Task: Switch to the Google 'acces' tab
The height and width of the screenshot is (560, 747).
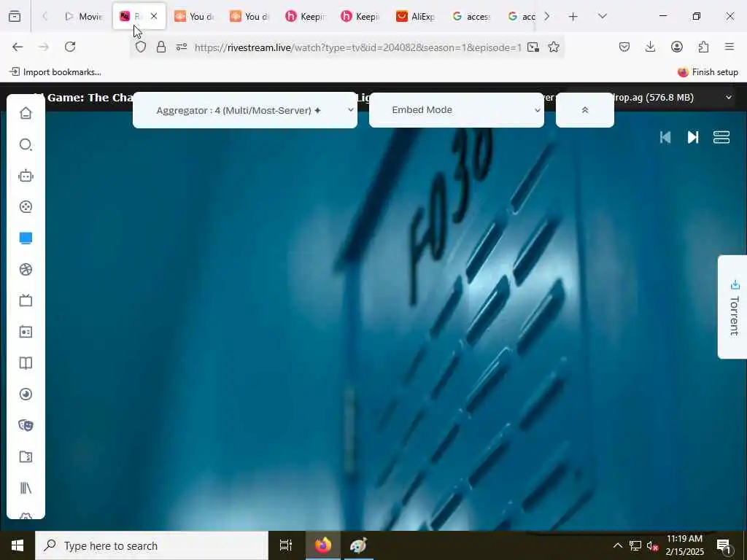Action: point(471,16)
